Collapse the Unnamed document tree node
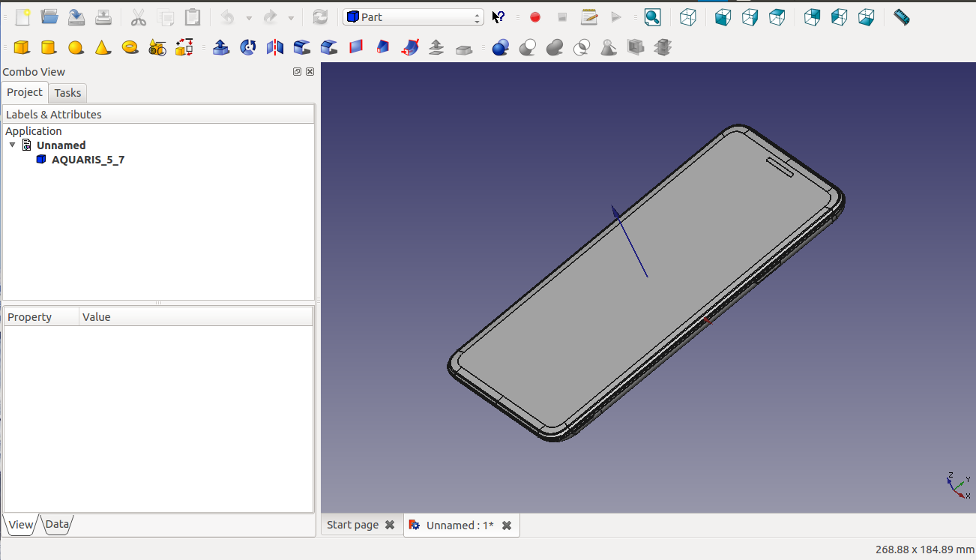Viewport: 976px width, 560px height. [x=13, y=145]
